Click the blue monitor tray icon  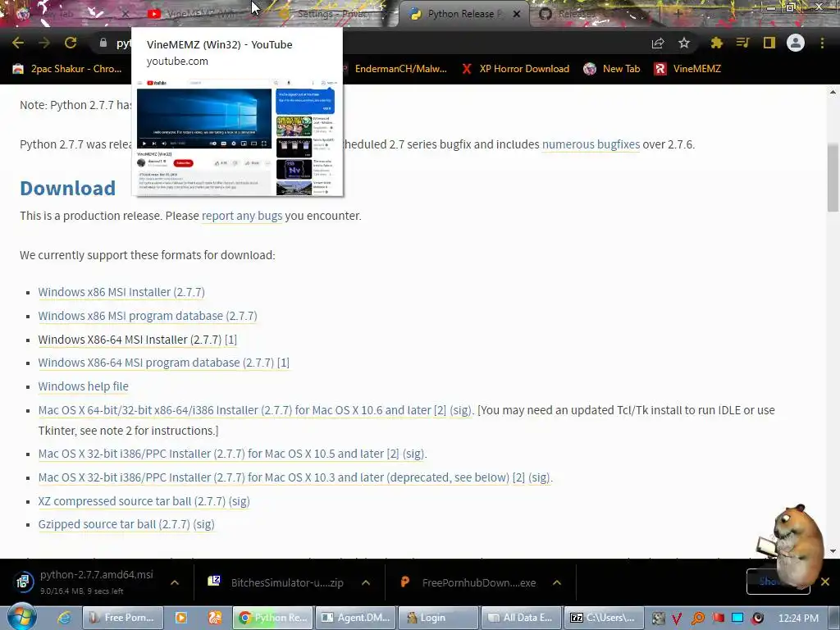737,618
